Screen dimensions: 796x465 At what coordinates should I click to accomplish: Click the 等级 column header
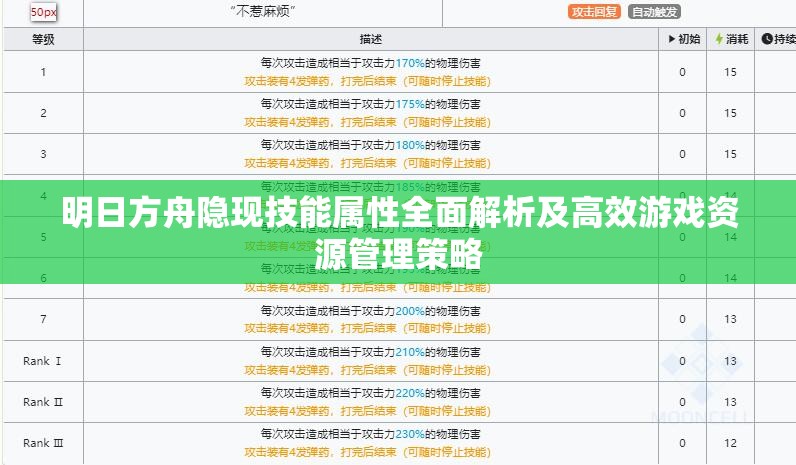tap(43, 39)
